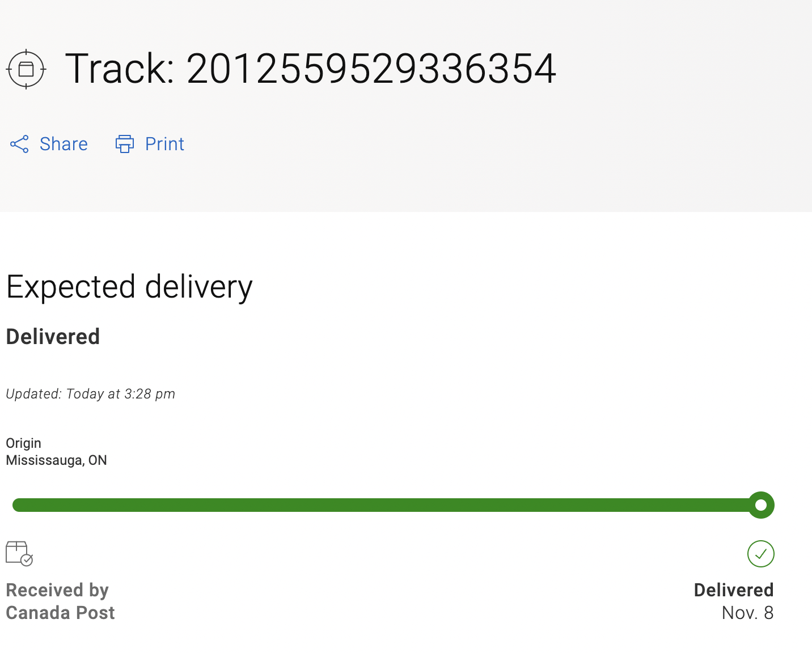Click the word Track in the title
The width and height of the screenshot is (812, 653).
click(x=119, y=69)
